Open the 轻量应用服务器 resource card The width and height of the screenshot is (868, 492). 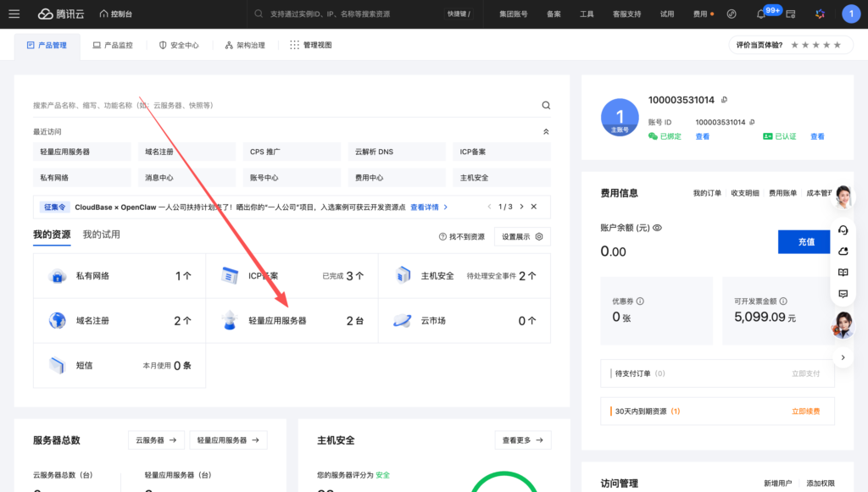[292, 321]
